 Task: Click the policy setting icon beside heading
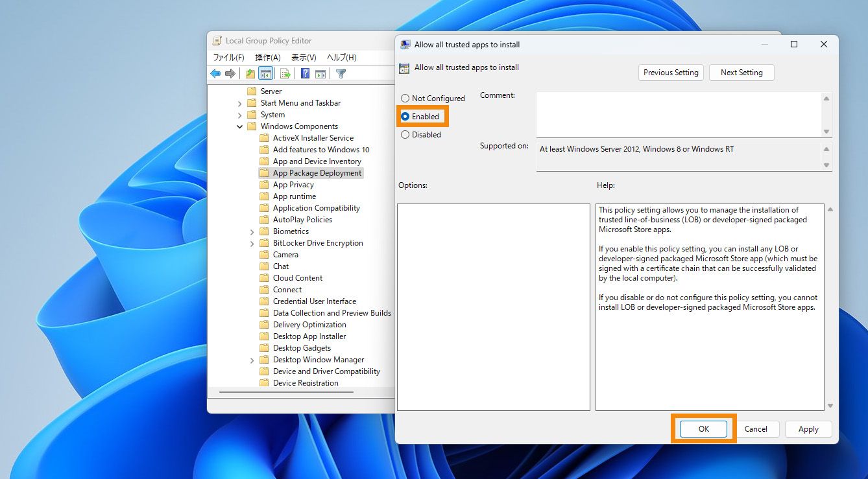tap(404, 68)
